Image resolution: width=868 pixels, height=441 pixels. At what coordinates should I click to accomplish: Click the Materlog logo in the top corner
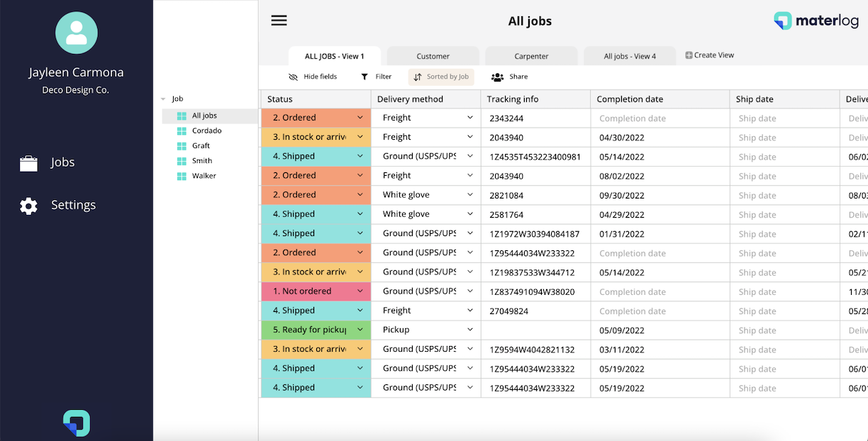coord(816,21)
